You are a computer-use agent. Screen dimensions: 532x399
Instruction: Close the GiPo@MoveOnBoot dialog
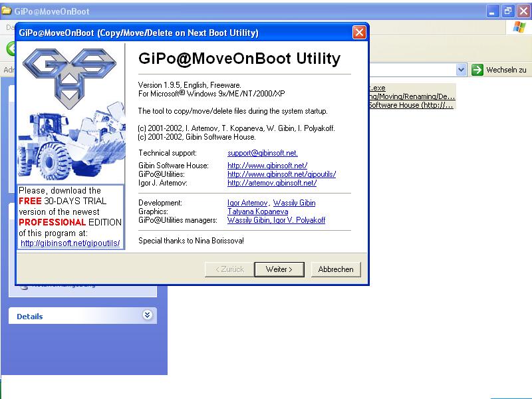pos(359,33)
